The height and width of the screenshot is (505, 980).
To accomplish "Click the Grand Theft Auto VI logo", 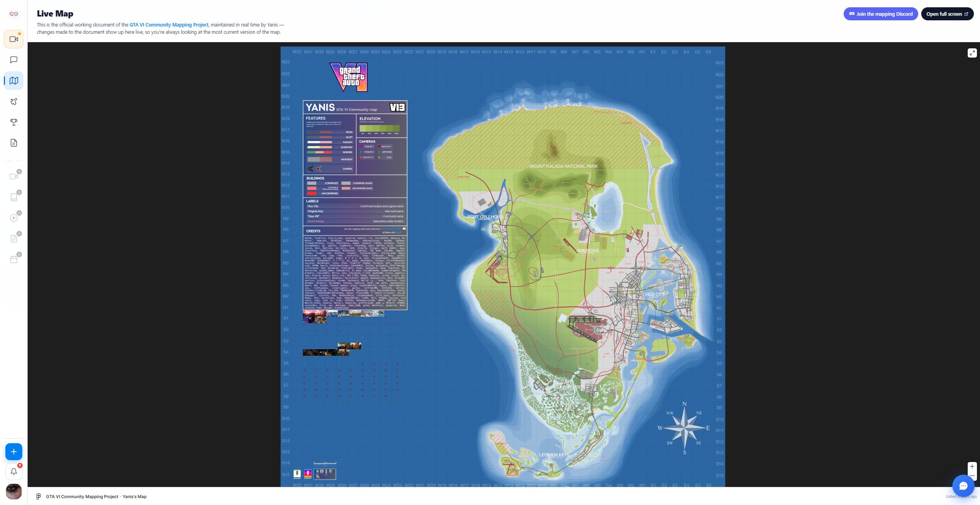I will click(349, 77).
